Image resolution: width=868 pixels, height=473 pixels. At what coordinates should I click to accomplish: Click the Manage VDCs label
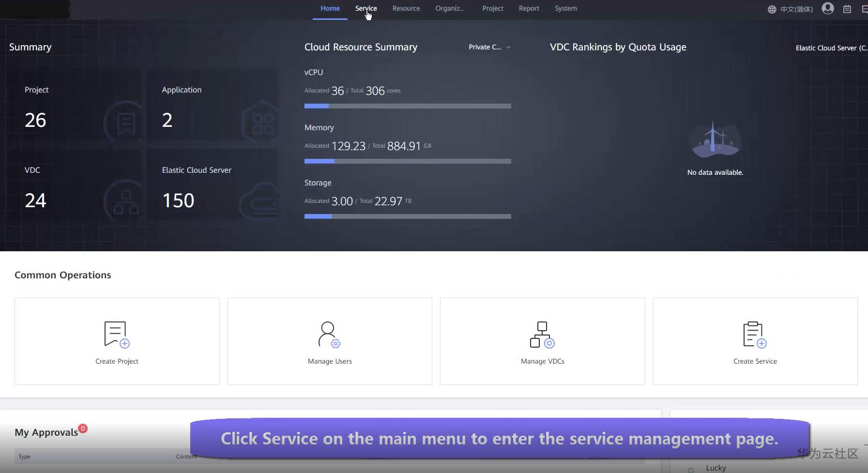coord(542,361)
